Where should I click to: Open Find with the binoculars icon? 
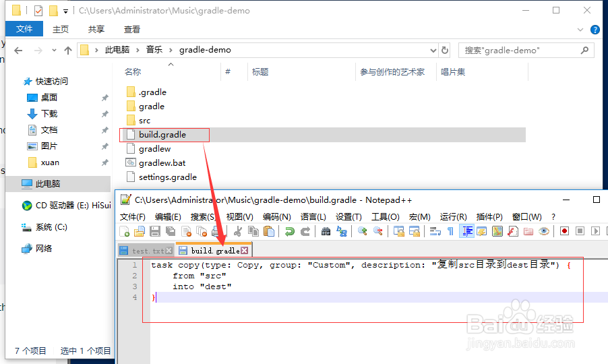click(326, 231)
